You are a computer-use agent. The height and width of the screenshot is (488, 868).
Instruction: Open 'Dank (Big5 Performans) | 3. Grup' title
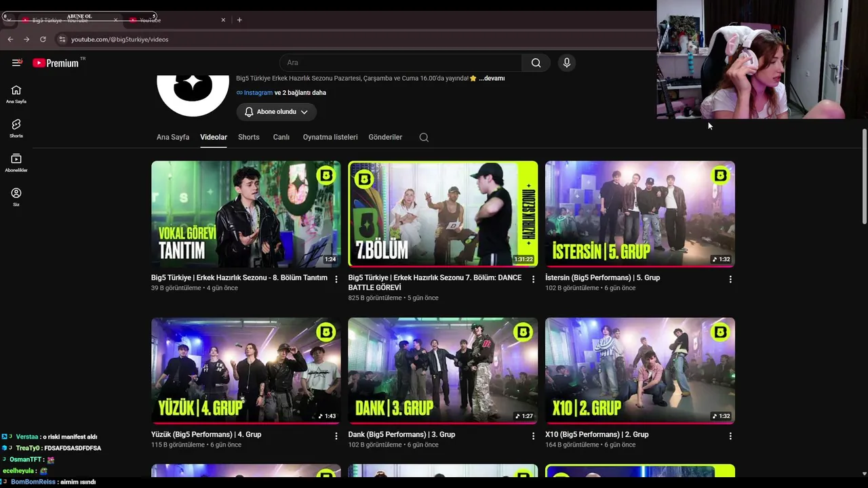(x=401, y=434)
